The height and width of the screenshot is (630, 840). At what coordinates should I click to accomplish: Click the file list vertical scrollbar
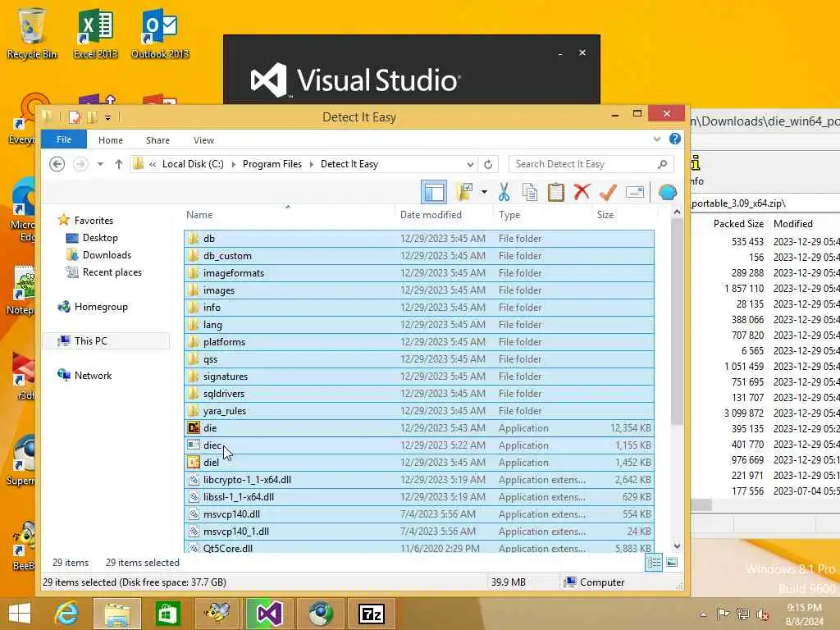[x=677, y=322]
